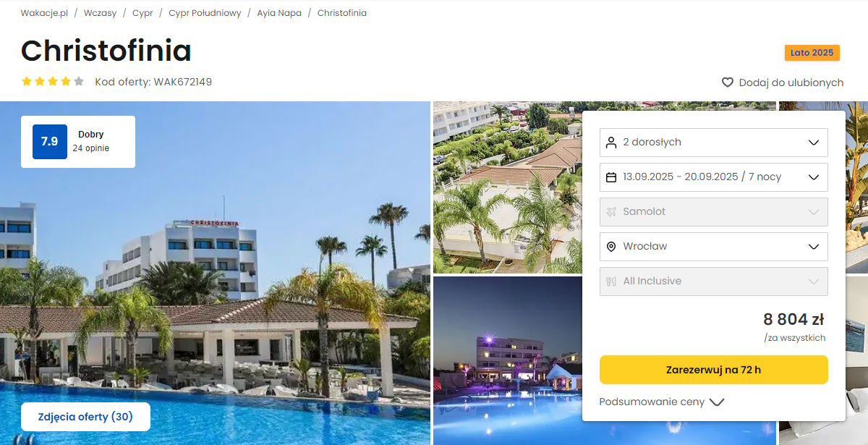Click the location pin icon beside Wrocław
The width and height of the screenshot is (868, 445).
pos(611,247)
